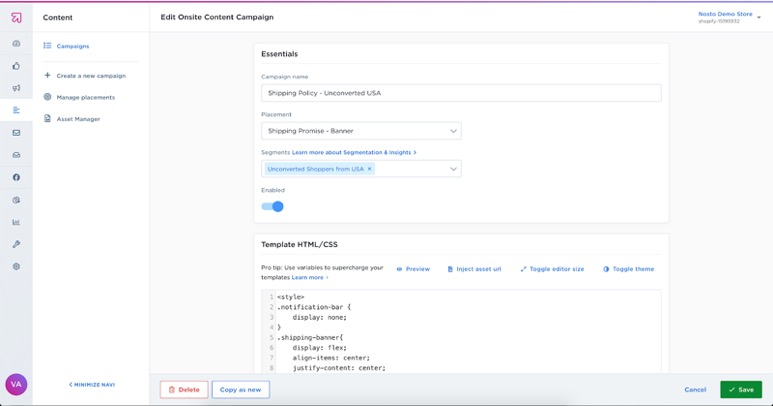This screenshot has height=406, width=773.
Task: Click Inject asset url link
Action: tap(479, 269)
